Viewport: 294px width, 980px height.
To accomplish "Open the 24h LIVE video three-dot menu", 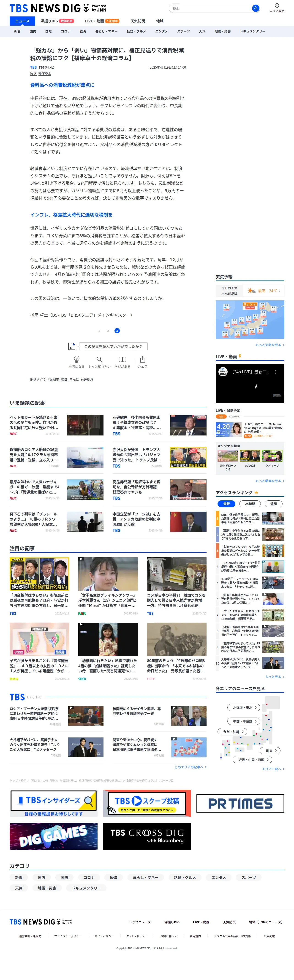I will (276, 372).
